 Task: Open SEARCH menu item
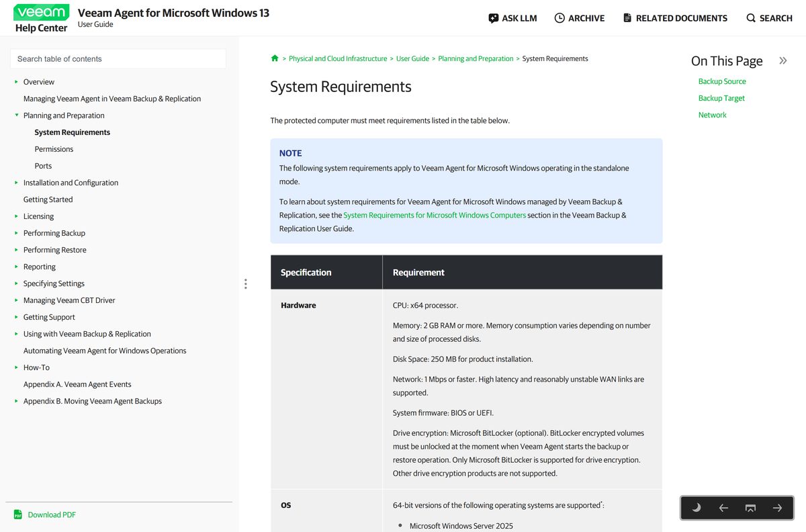[769, 18]
